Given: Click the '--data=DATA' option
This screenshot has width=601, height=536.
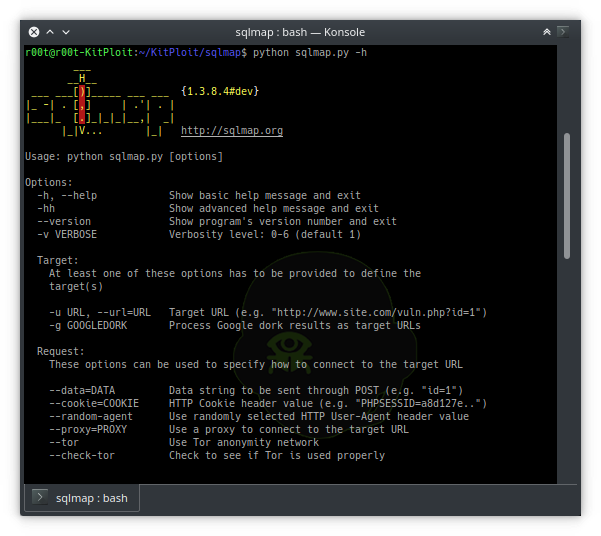Looking at the screenshot, I should [82, 390].
